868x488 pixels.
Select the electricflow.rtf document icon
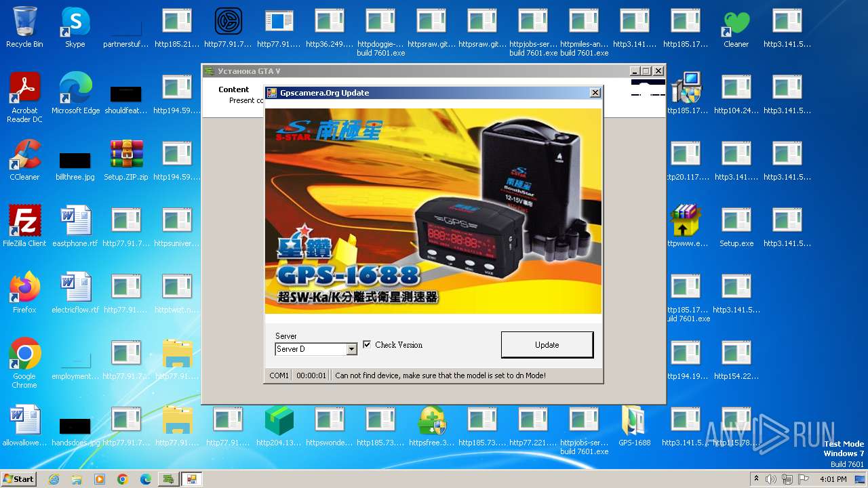[75, 293]
